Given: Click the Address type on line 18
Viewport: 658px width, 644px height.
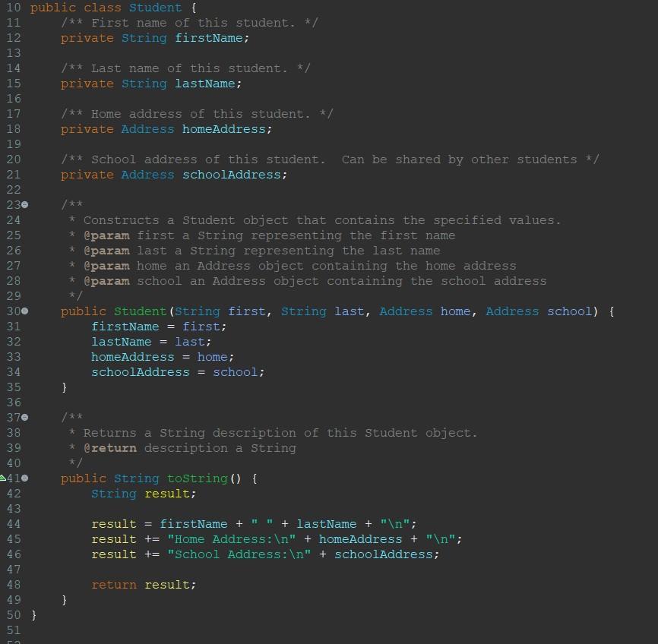Looking at the screenshot, I should [x=147, y=129].
